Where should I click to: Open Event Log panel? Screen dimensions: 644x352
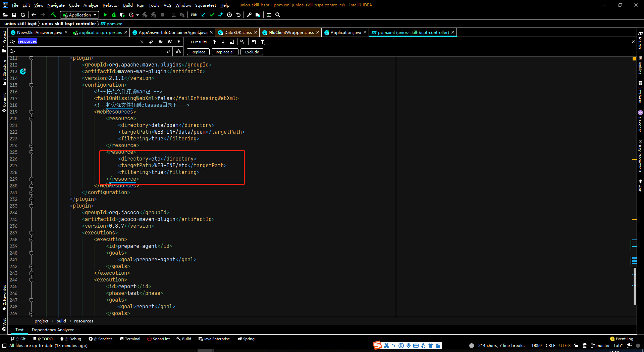click(x=622, y=339)
